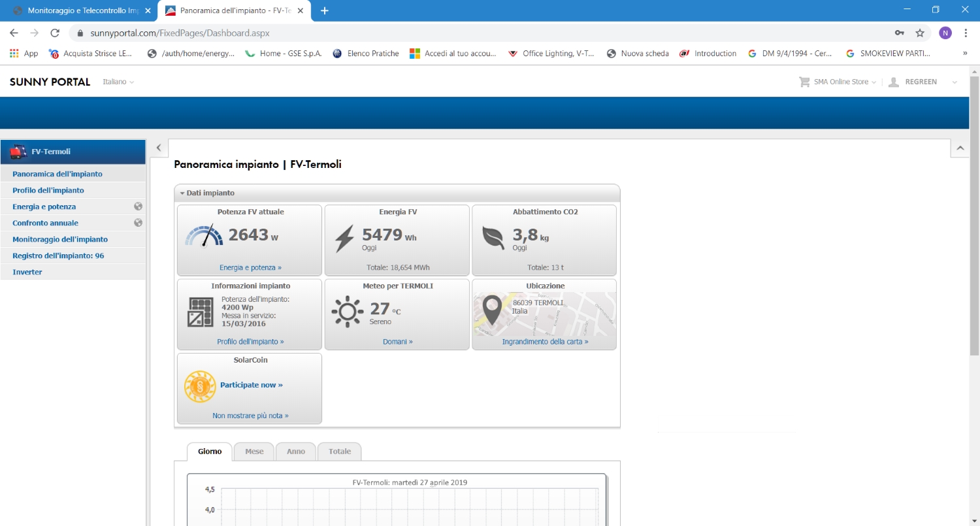Click the page vertical scrollbar thumb
The width and height of the screenshot is (980, 526).
974,216
